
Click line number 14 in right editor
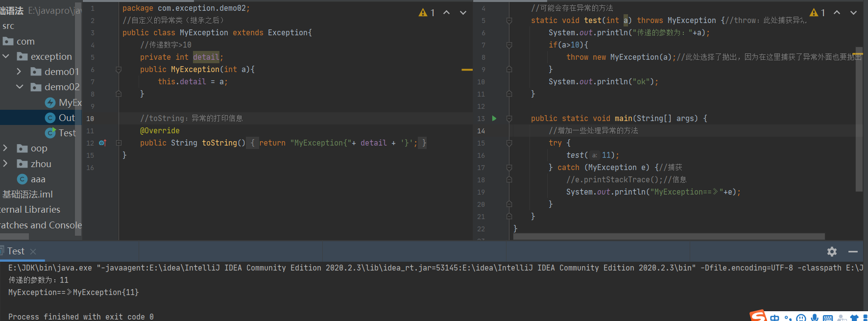click(x=481, y=131)
